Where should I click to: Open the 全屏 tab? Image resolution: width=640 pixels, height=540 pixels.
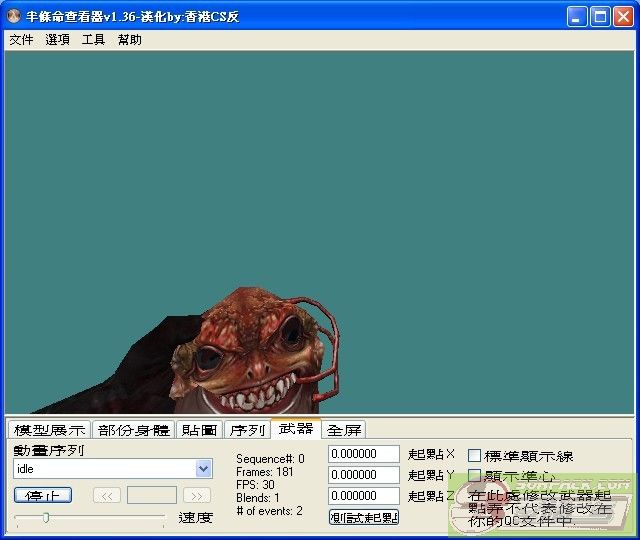point(344,430)
